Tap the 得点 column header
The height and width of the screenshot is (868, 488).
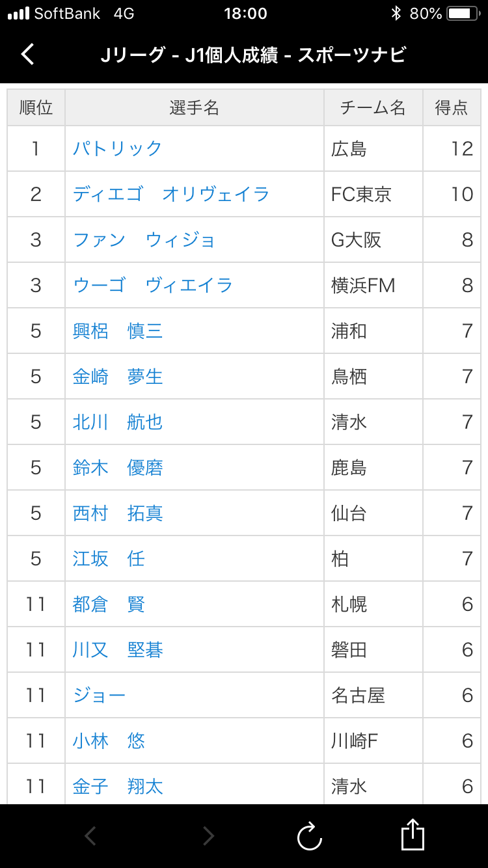452,108
